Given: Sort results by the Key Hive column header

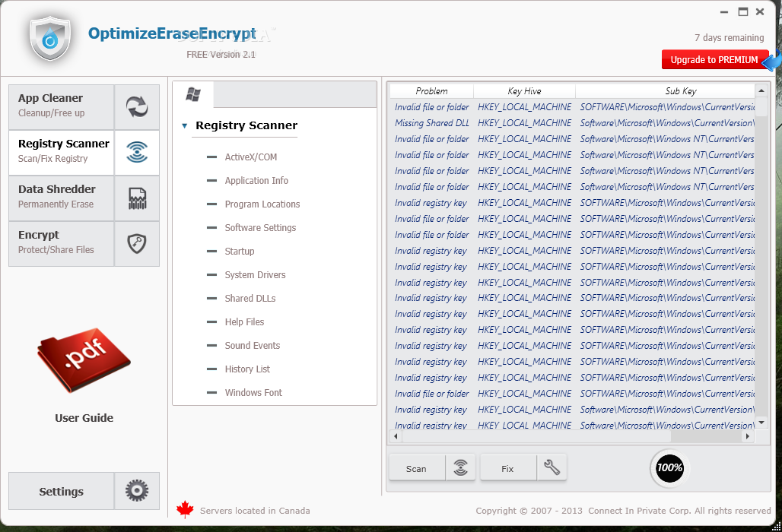Looking at the screenshot, I should [524, 91].
